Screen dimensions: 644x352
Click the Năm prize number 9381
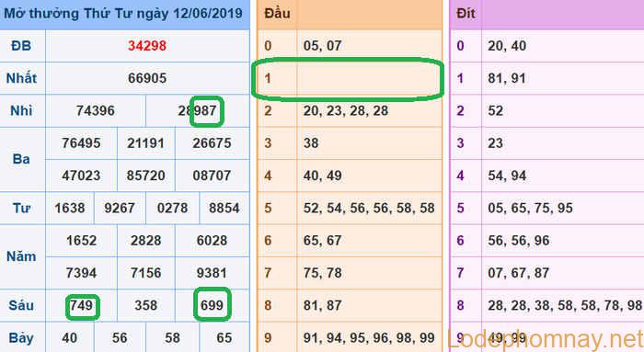click(x=212, y=272)
